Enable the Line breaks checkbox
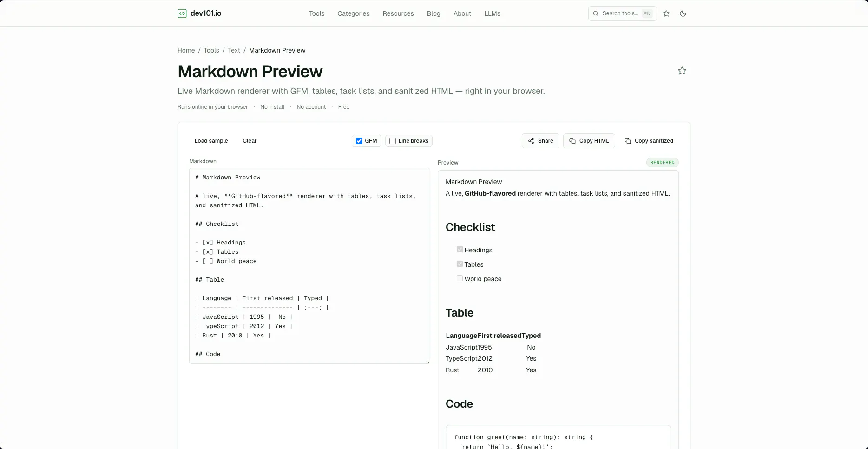This screenshot has height=449, width=868. pos(393,141)
